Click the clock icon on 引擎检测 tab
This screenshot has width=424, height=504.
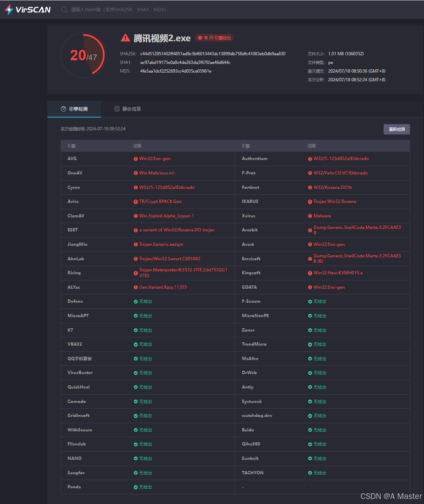coord(63,109)
